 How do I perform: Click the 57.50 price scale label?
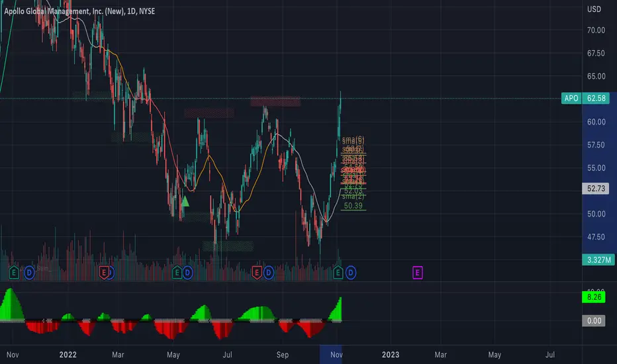point(596,145)
